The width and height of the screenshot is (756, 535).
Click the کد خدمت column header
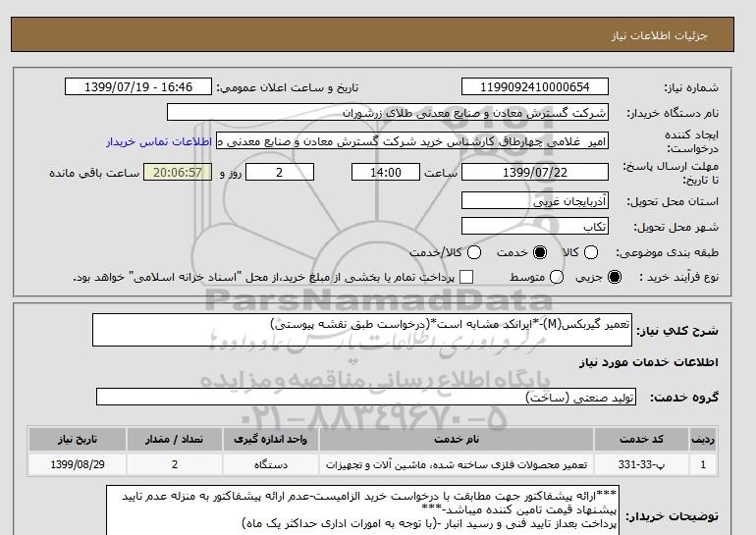point(641,439)
